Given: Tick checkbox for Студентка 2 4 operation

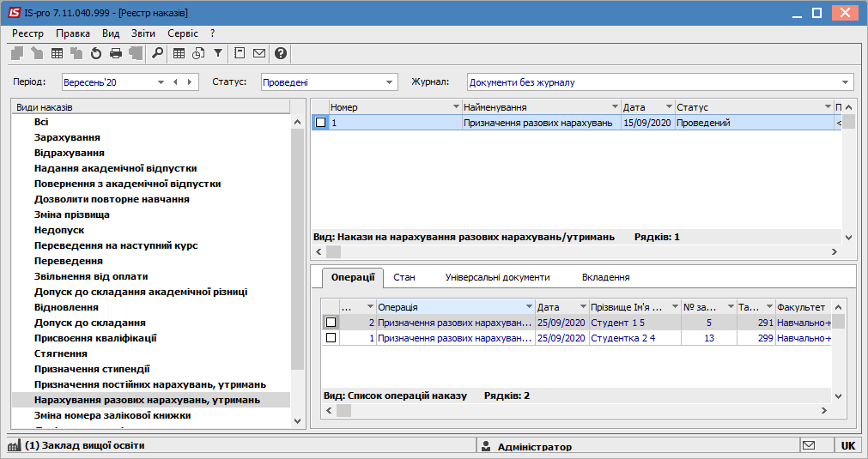Looking at the screenshot, I should [331, 337].
